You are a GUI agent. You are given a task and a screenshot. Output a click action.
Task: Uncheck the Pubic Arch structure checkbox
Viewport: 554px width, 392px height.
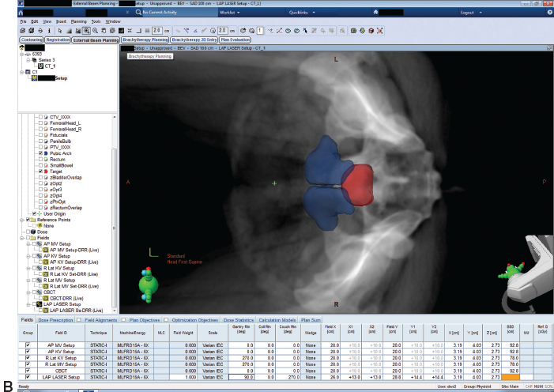coord(40,152)
